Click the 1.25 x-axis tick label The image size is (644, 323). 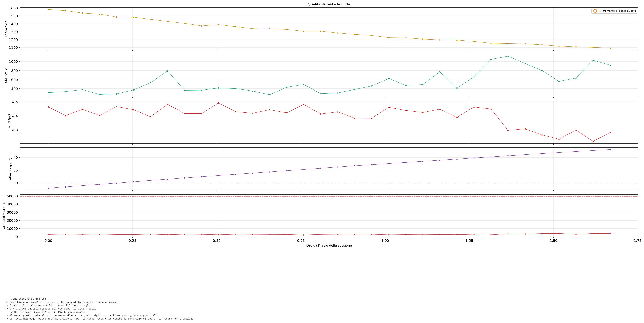(x=469, y=241)
